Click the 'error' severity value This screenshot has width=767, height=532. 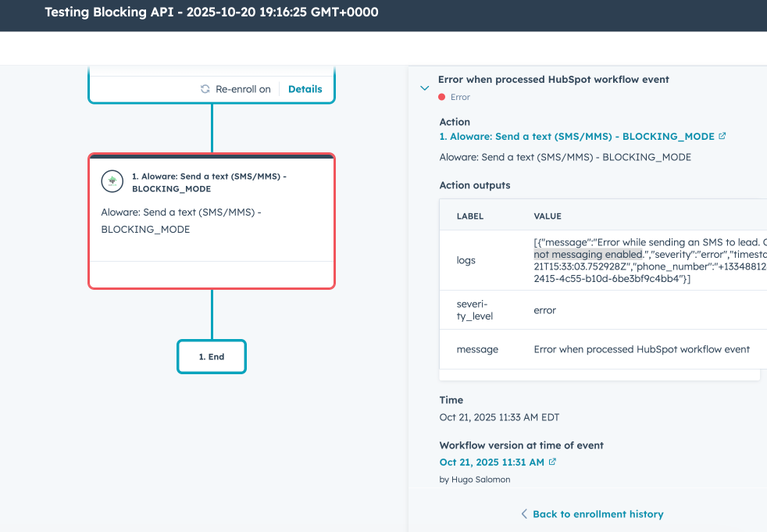pos(544,310)
